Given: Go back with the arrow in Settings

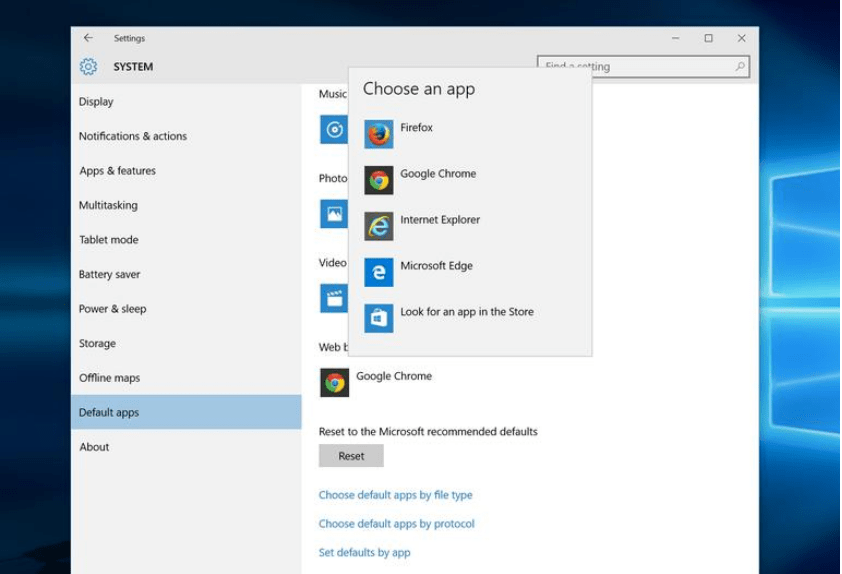Looking at the screenshot, I should pyautogui.click(x=88, y=38).
